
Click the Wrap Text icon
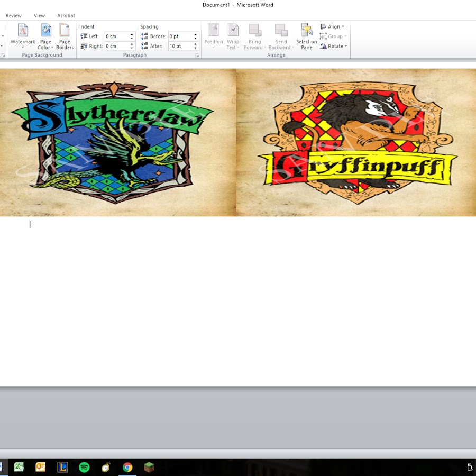233,30
